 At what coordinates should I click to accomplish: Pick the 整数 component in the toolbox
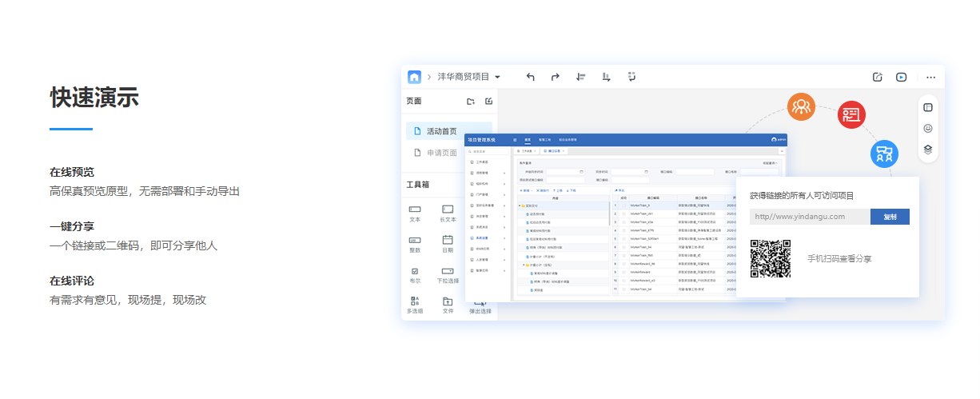point(415,244)
